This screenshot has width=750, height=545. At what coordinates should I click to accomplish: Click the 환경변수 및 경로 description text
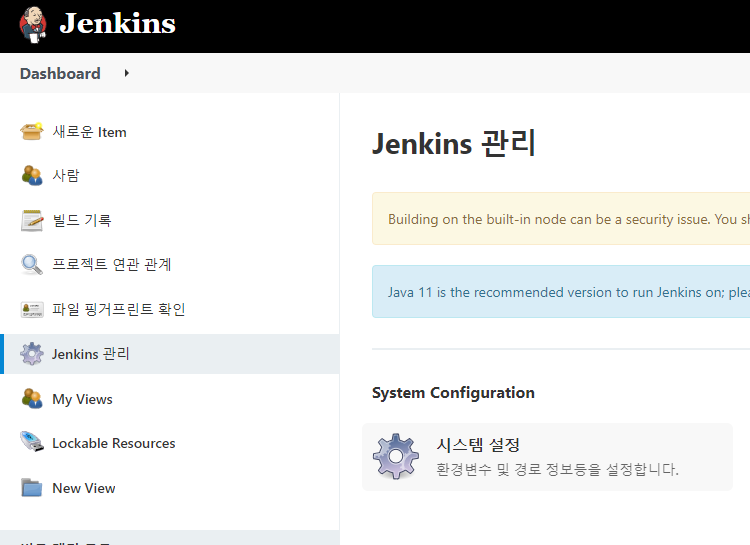click(x=557, y=469)
